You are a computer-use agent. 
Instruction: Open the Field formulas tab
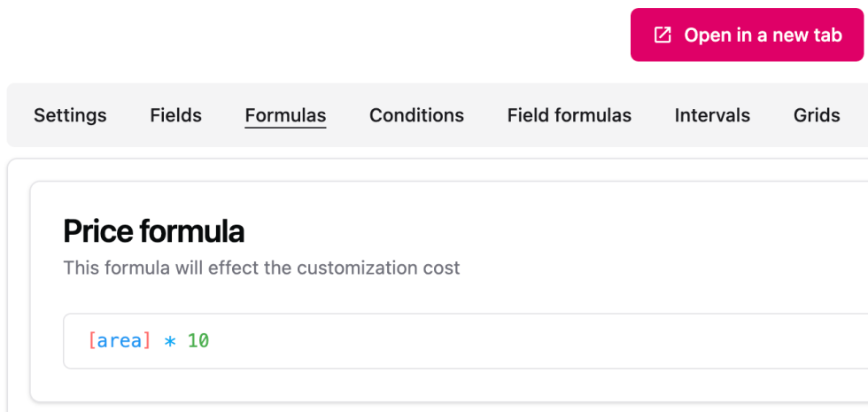click(x=569, y=115)
